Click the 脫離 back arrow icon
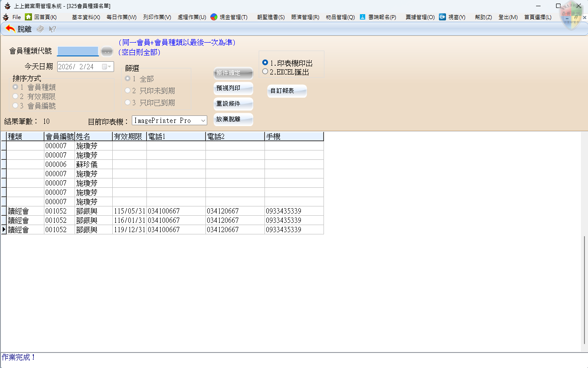The height and width of the screenshot is (368, 588). tap(10, 29)
